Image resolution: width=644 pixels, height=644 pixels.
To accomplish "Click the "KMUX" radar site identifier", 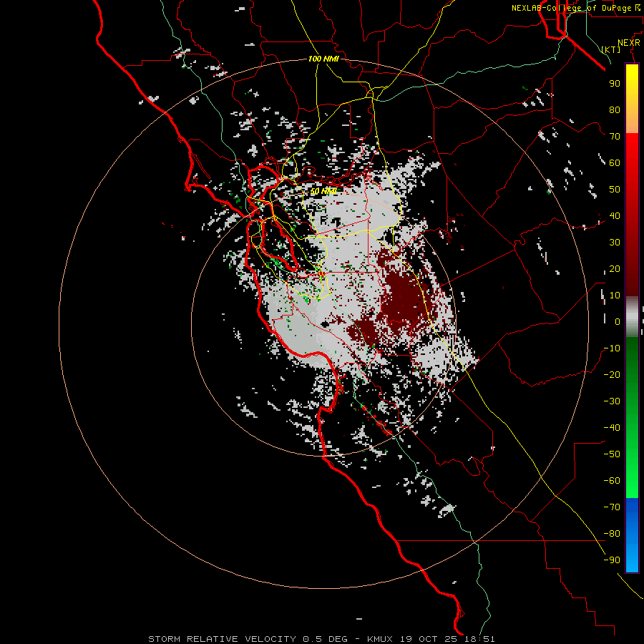I will [380, 639].
